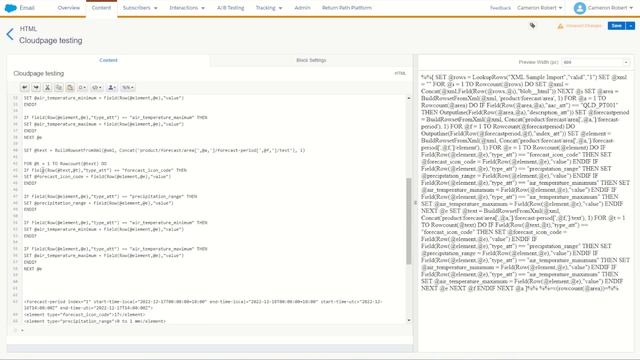640x360 pixels.
Task: Open the Save button dropdown arrow
Action: pyautogui.click(x=631, y=26)
